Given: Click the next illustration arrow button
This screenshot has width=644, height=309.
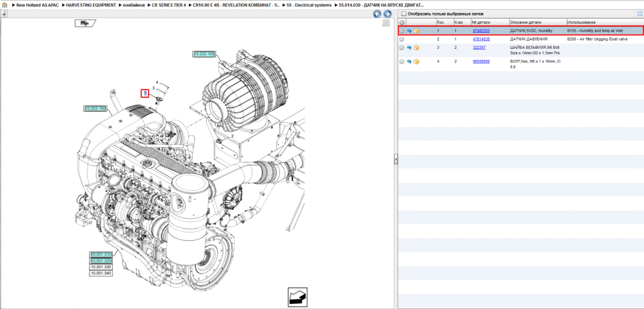Looking at the screenshot, I should [387, 14].
